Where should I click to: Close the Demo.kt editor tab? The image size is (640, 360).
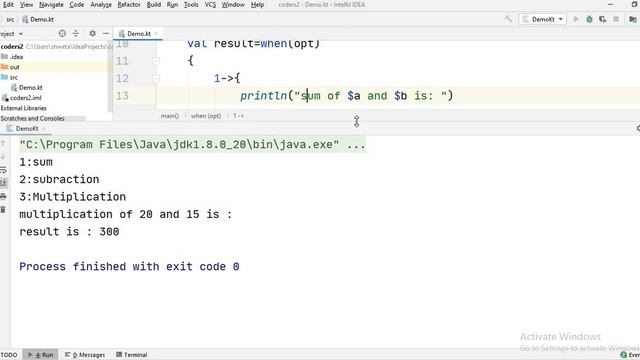pyautogui.click(x=156, y=33)
